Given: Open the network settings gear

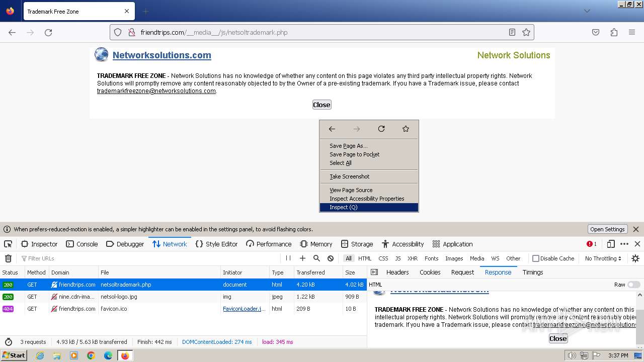Looking at the screenshot, I should 635,258.
